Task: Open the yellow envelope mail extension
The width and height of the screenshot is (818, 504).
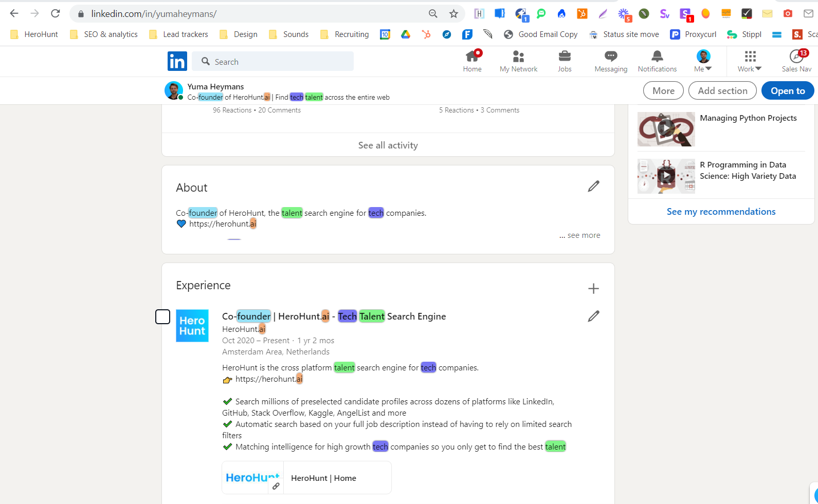Action: 767,14
